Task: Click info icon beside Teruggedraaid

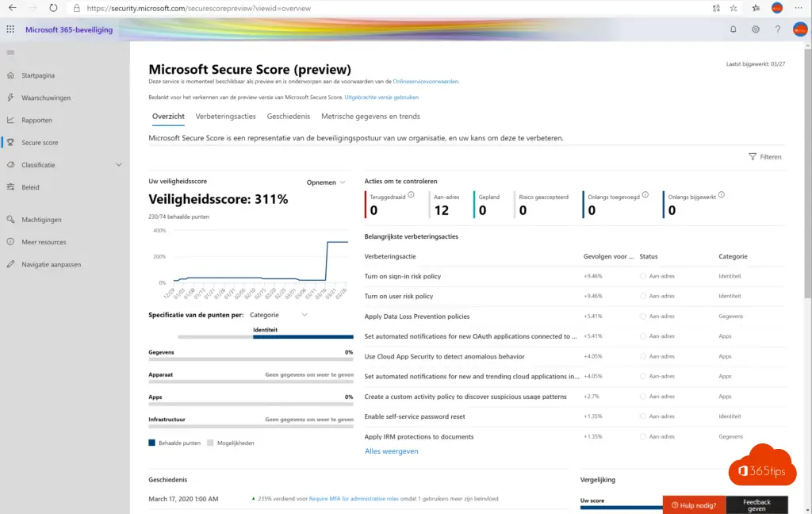Action: click(x=412, y=195)
